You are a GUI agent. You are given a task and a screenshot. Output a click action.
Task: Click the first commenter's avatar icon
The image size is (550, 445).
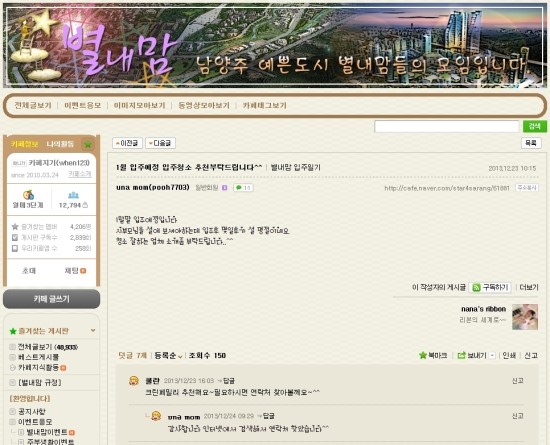click(x=134, y=381)
